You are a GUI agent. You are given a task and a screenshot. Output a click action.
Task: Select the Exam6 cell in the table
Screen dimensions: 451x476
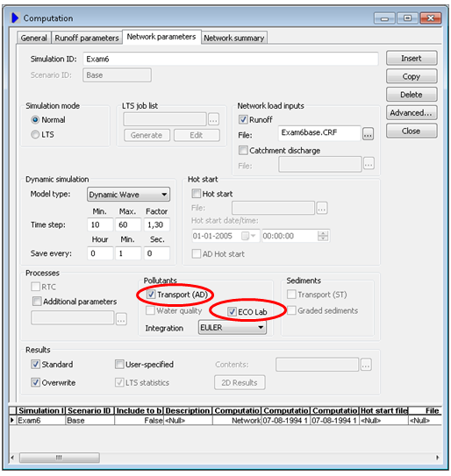click(41, 421)
